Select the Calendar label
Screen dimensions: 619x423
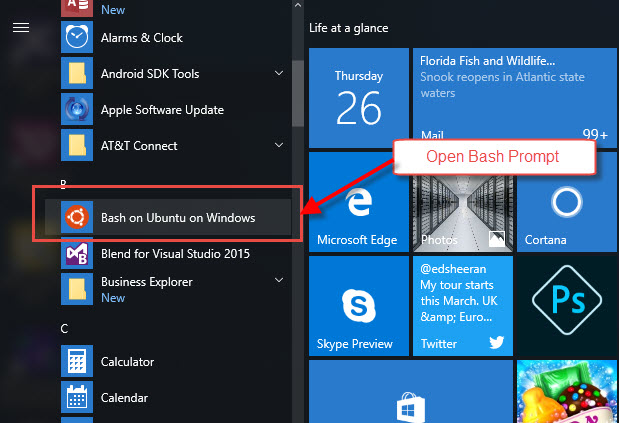(x=124, y=397)
